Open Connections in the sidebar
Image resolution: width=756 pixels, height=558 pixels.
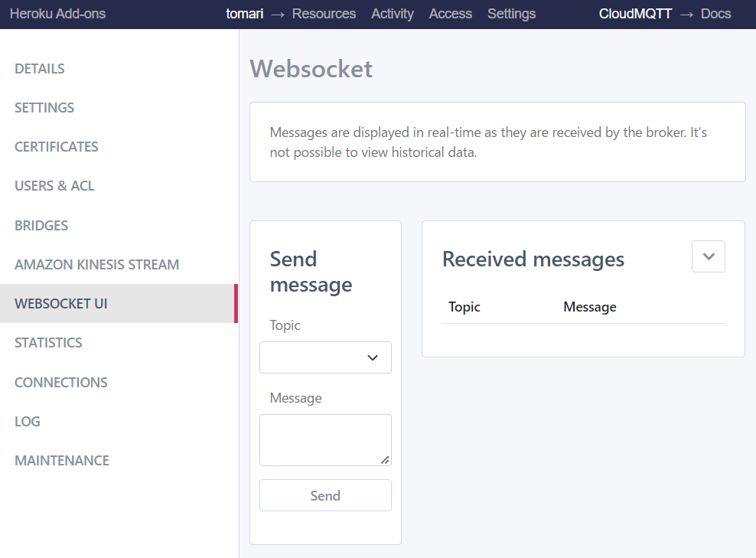pos(61,383)
